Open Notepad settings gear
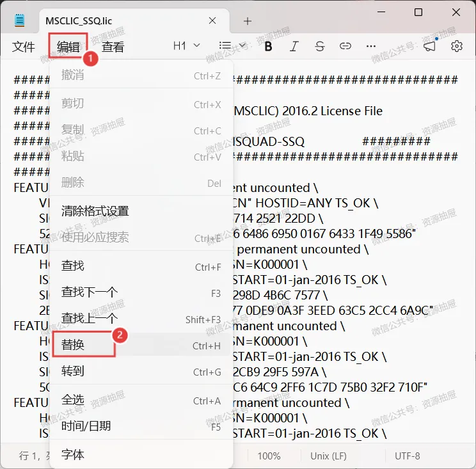The height and width of the screenshot is (469, 476). tap(457, 46)
